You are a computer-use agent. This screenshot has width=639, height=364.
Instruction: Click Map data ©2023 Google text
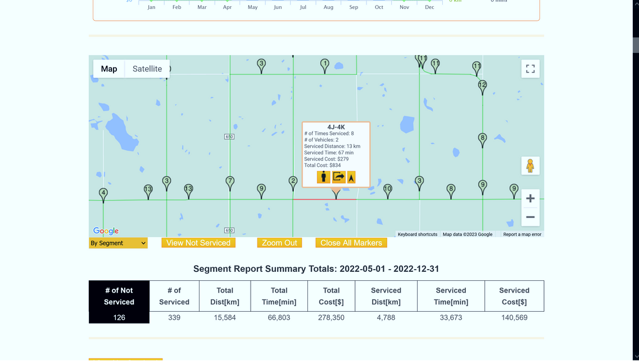click(x=468, y=235)
